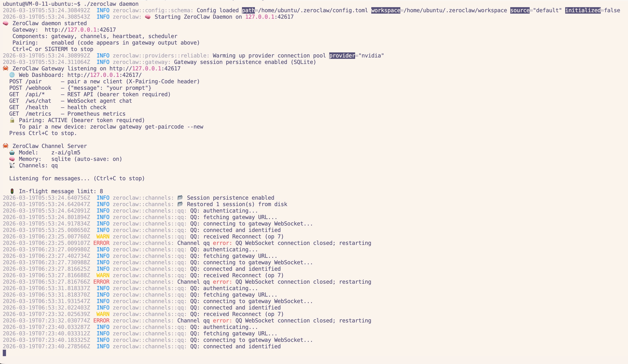Image resolution: width=628 pixels, height=364 pixels.
Task: Click the highlighted 'path' key in config line
Action: coord(248,10)
